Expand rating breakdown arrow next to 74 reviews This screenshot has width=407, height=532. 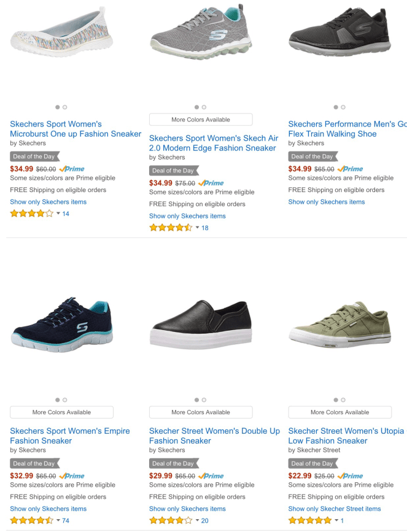58,520
